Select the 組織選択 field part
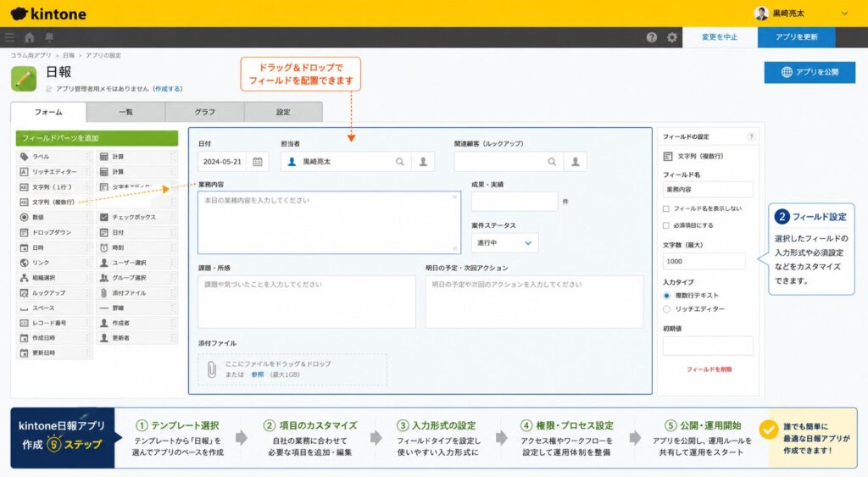This screenshot has width=868, height=477. tap(54, 278)
